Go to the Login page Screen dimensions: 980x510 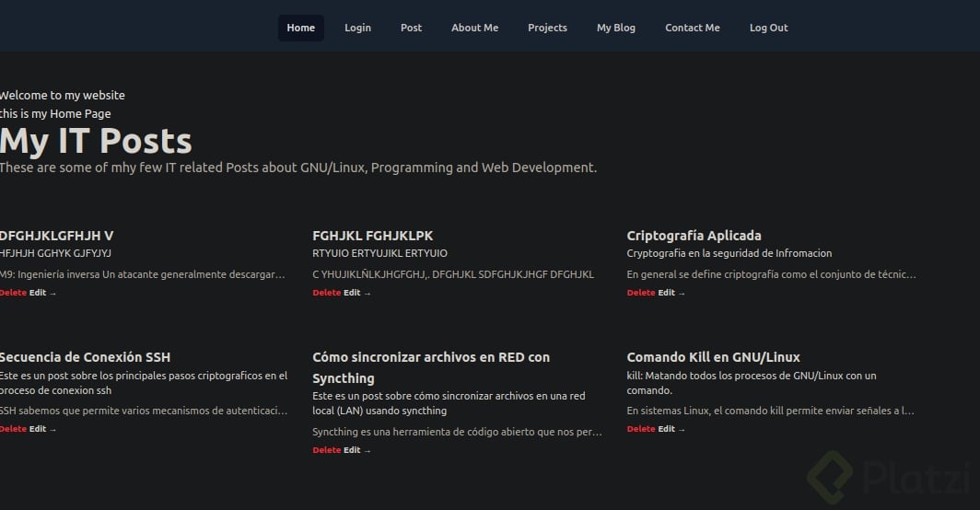pos(357,29)
